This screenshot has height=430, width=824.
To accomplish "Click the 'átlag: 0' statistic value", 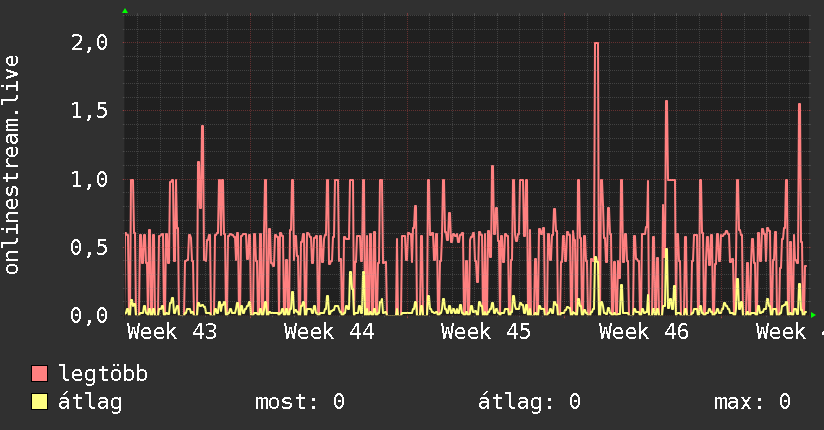I will (529, 402).
